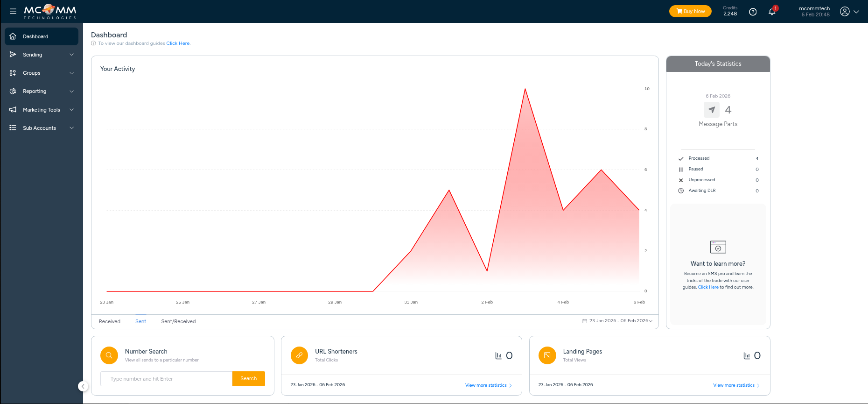Image resolution: width=868 pixels, height=404 pixels.
Task: Expand the Sub Accounts chevron
Action: [71, 128]
